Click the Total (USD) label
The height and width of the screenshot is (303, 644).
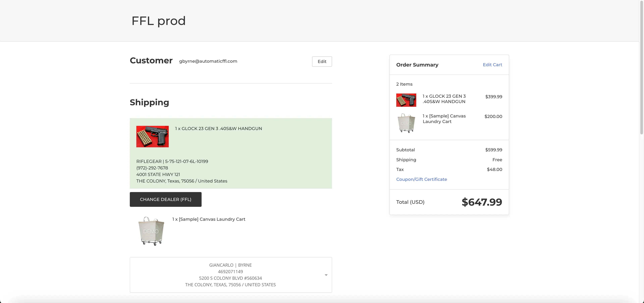(x=410, y=202)
